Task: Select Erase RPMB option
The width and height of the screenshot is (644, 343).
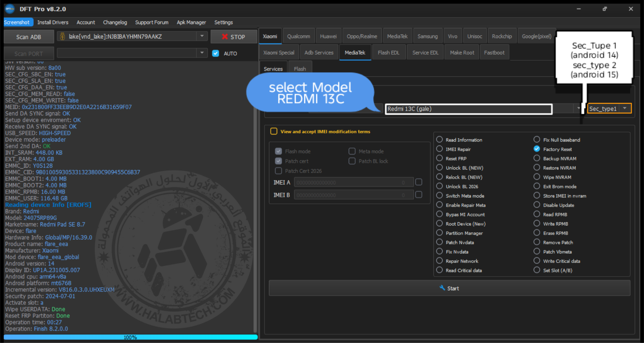Action: coord(537,233)
